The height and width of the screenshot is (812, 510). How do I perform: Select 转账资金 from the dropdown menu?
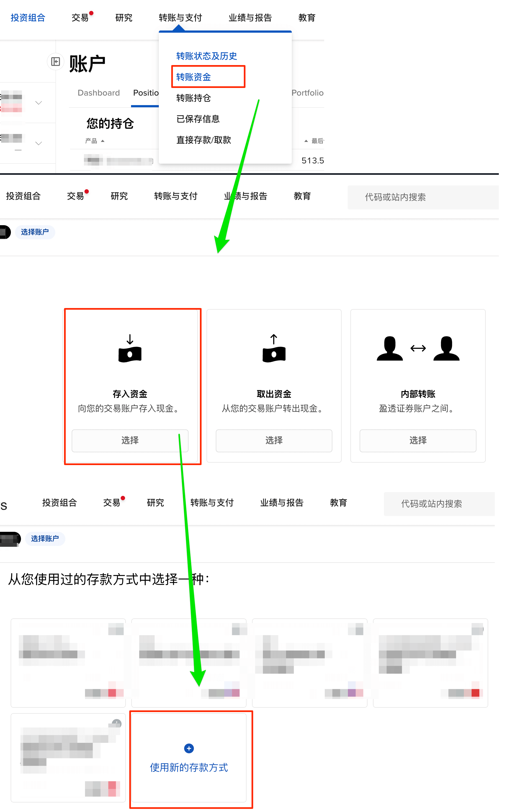click(x=194, y=77)
